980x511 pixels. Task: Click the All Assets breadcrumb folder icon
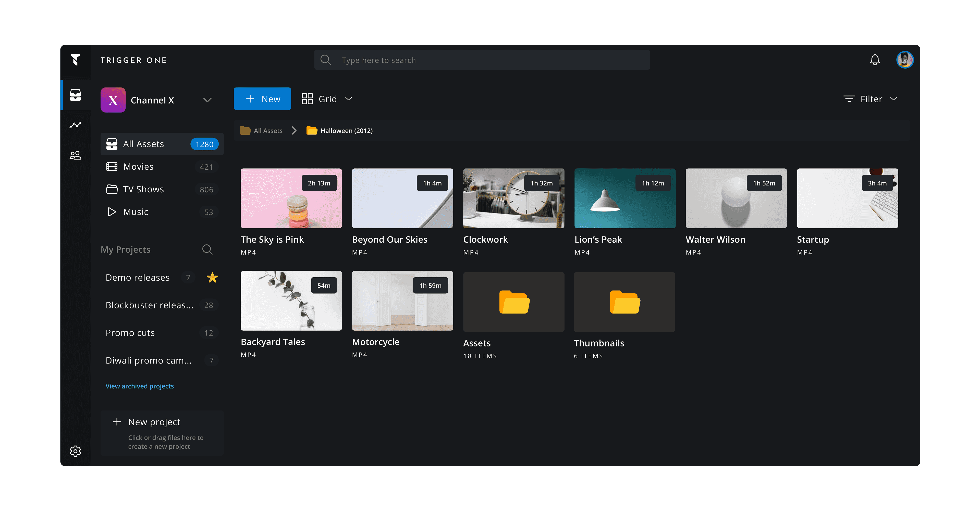tap(245, 130)
